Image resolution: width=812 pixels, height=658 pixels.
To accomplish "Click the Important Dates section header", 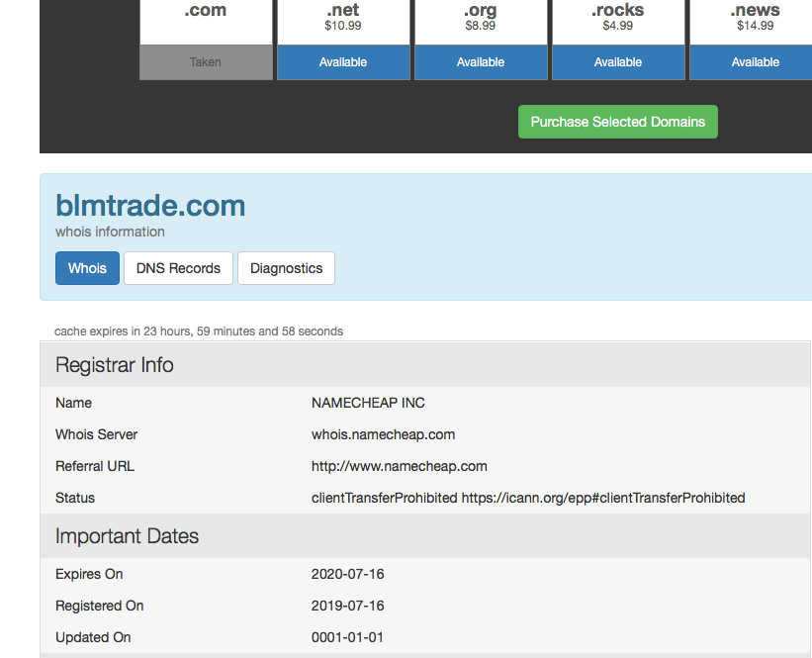I will [127, 536].
